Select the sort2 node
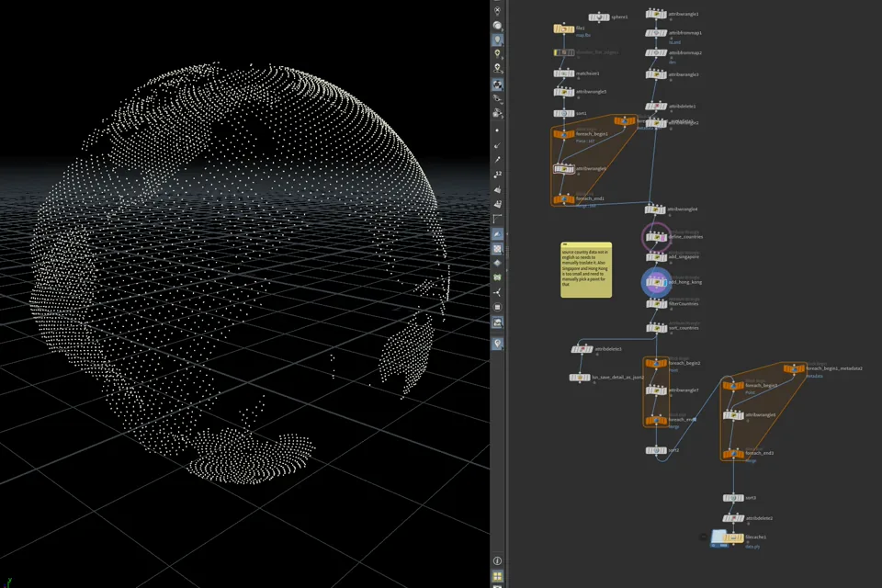Screen dimensions: 882x588 pyautogui.click(x=656, y=450)
